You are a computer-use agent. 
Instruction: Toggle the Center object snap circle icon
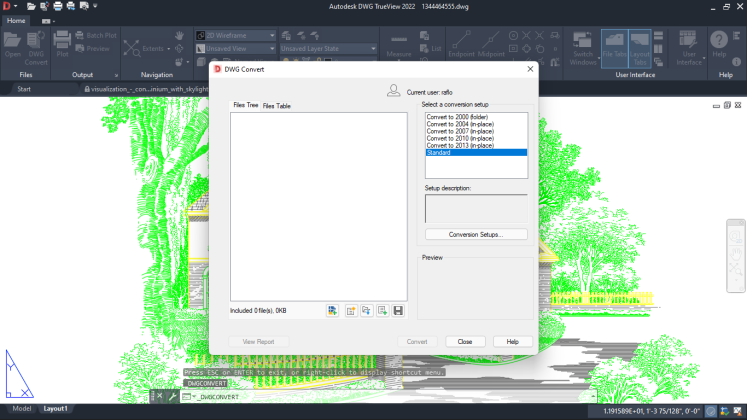[x=513, y=35]
